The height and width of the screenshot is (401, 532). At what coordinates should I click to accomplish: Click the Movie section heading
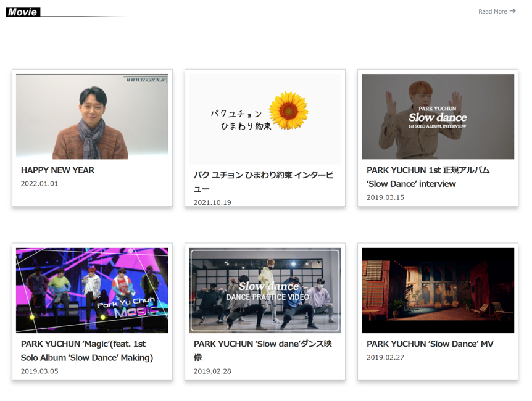click(23, 12)
